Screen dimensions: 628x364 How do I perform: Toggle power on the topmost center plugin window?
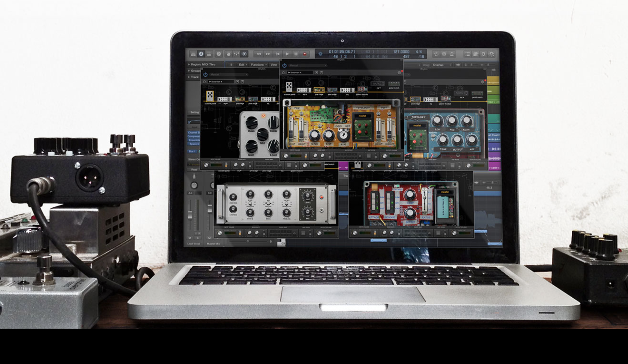click(284, 65)
